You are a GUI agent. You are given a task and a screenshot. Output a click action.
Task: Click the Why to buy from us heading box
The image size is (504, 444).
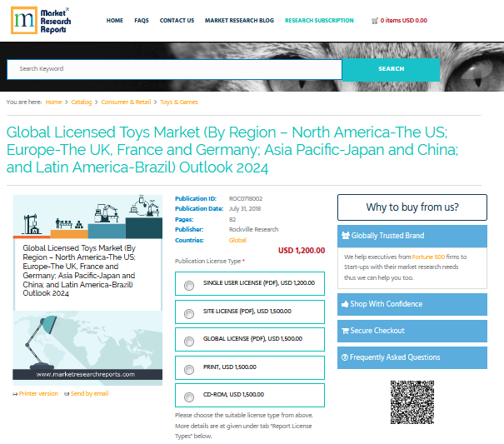click(x=412, y=207)
